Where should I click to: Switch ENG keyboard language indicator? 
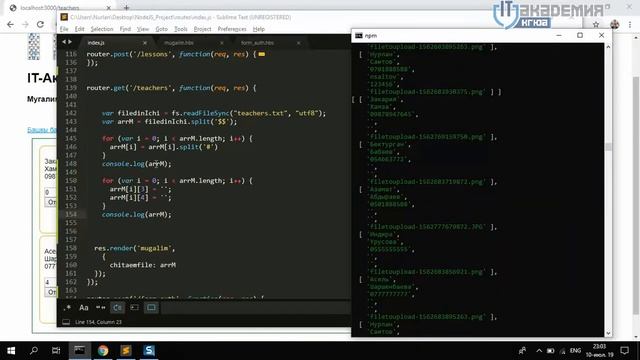point(575,351)
